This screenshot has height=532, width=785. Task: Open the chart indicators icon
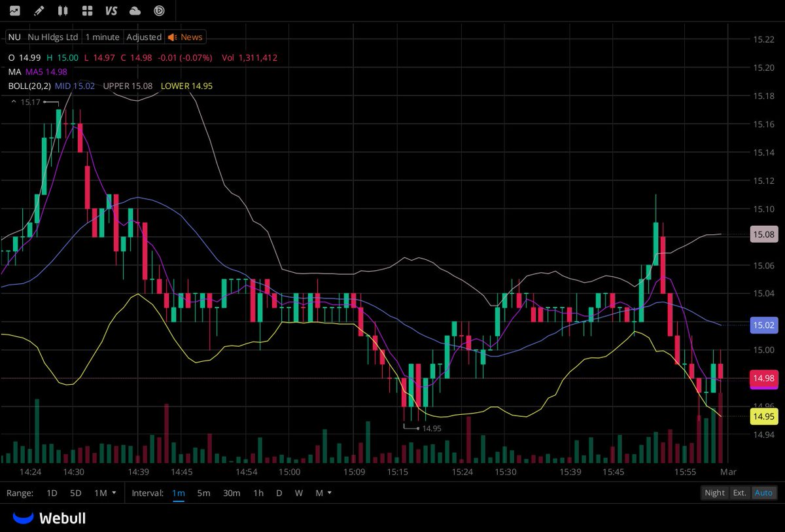pyautogui.click(x=14, y=10)
